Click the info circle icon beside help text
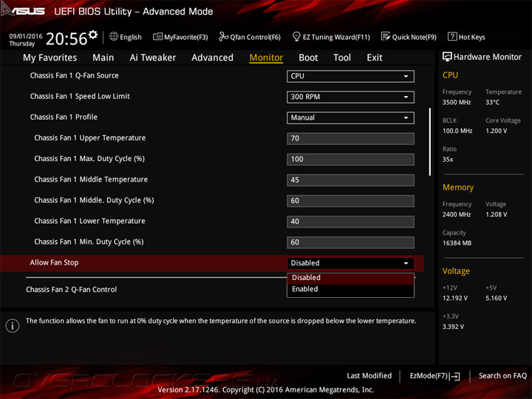The height and width of the screenshot is (399, 532). coord(13,325)
